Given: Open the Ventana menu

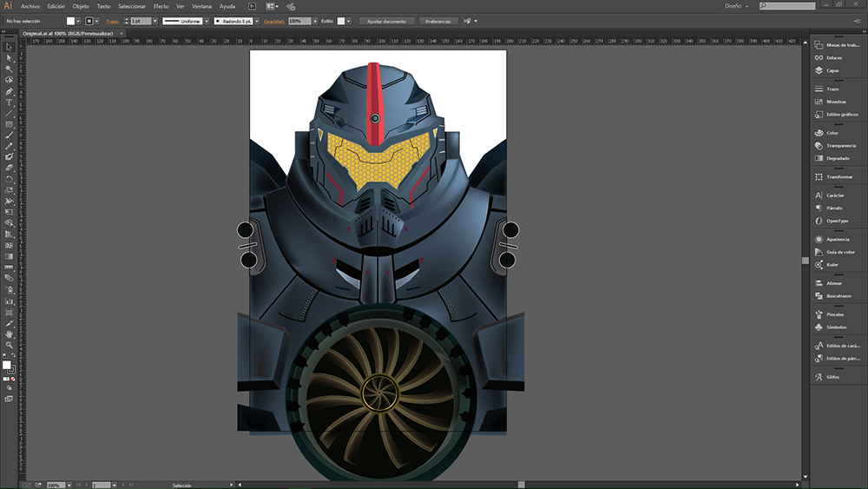Looking at the screenshot, I should 201,7.
